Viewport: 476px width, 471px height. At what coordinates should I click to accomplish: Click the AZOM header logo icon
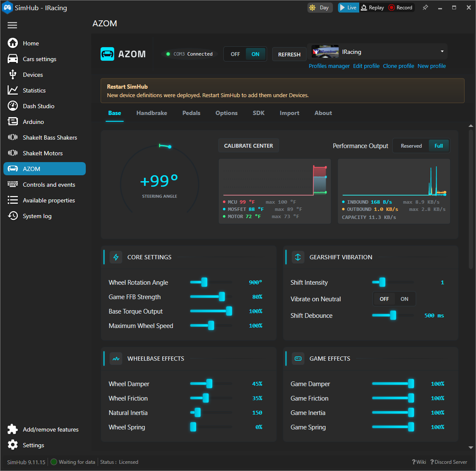107,54
